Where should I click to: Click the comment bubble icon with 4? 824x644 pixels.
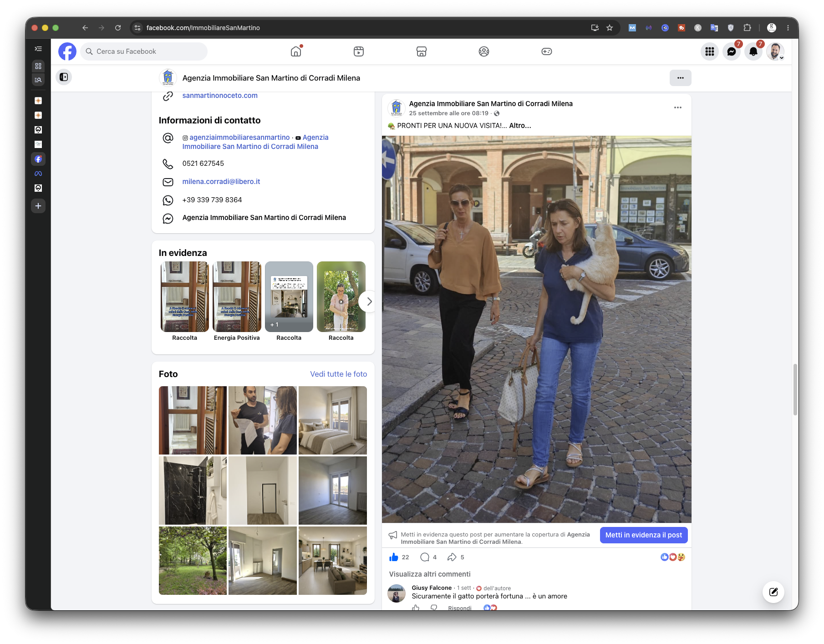[x=425, y=557]
